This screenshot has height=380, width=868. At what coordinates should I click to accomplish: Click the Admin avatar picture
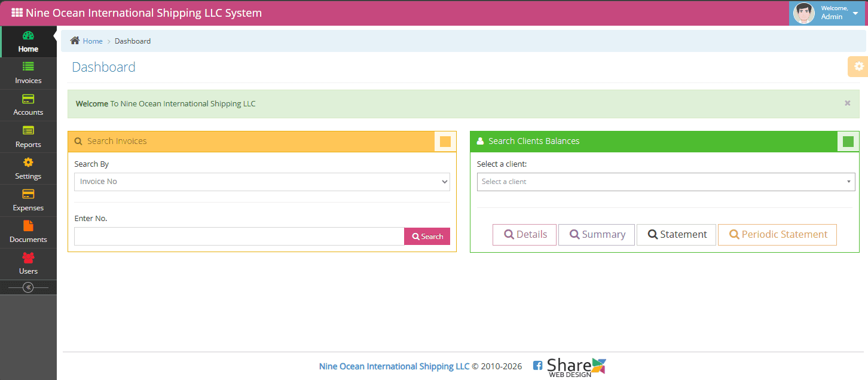804,13
